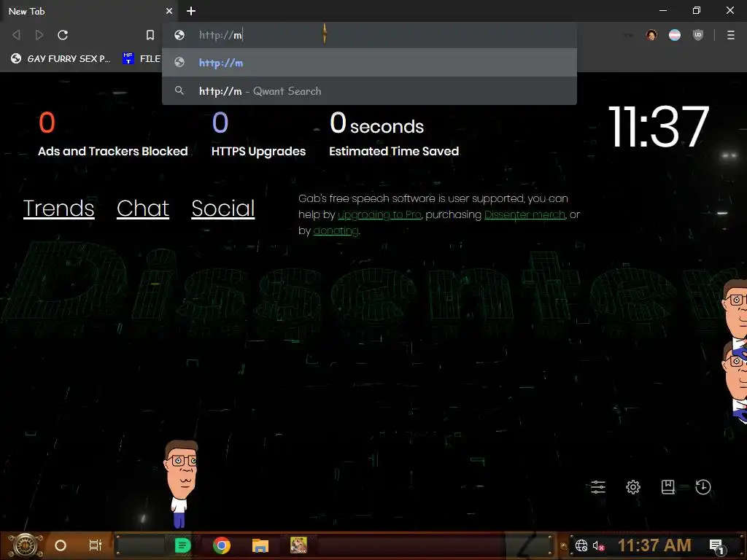Reload the current page
Image resolution: width=747 pixels, height=560 pixels.
click(63, 35)
